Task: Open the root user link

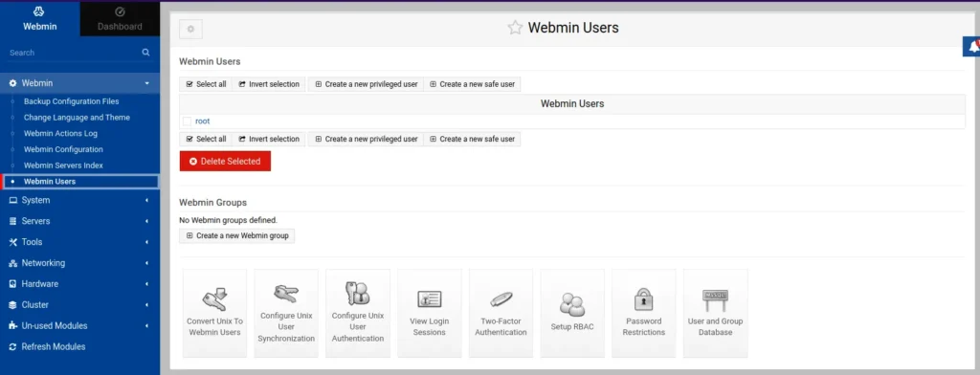Action: [203, 121]
